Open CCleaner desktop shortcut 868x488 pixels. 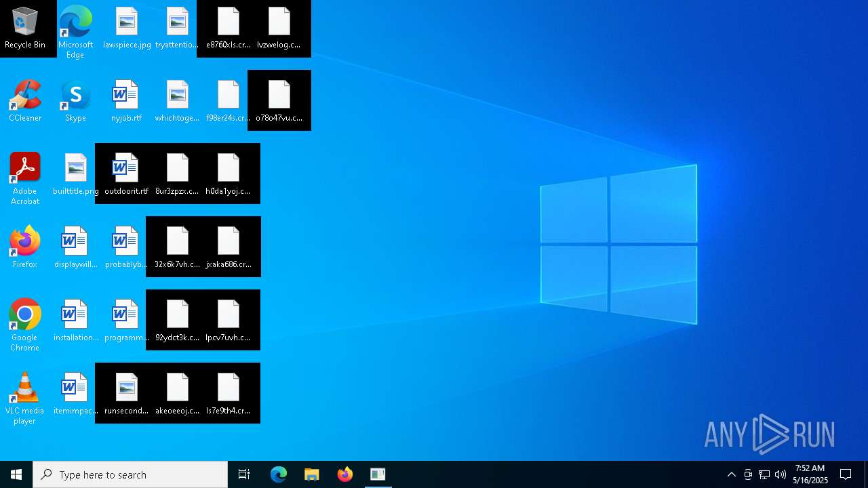pos(25,102)
